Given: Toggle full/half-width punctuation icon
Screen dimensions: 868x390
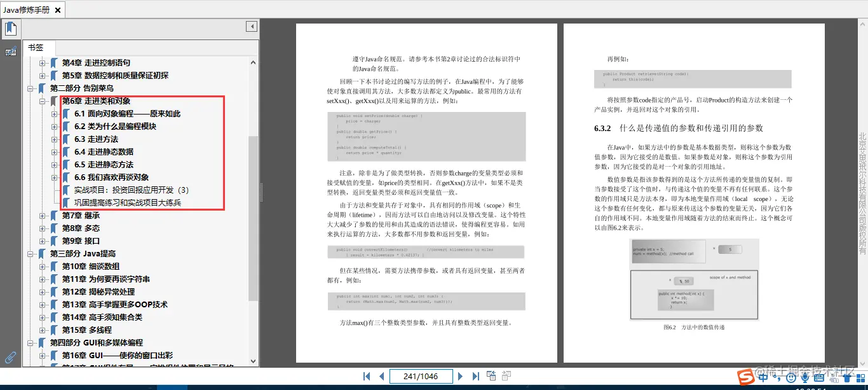Looking at the screenshot, I should point(778,378).
